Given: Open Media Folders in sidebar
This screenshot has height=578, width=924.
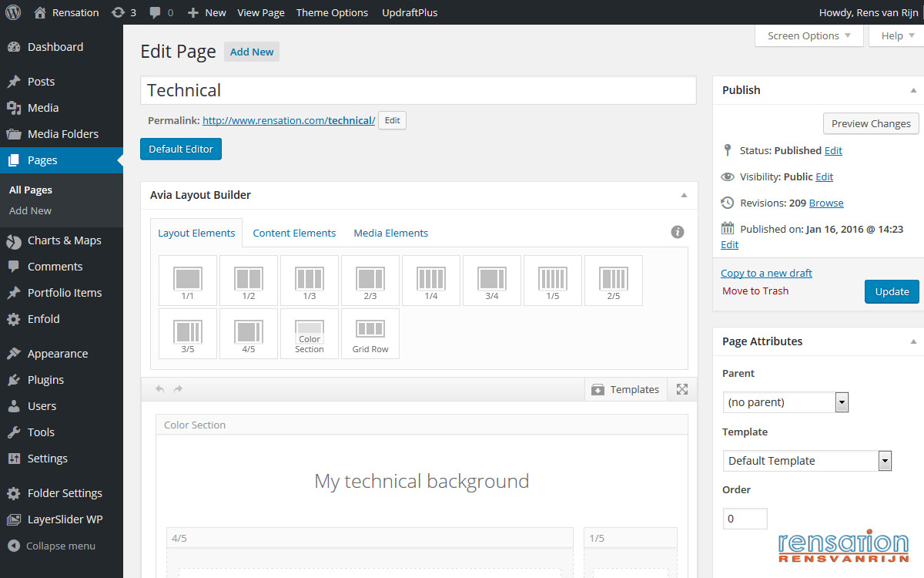Looking at the screenshot, I should (x=62, y=134).
